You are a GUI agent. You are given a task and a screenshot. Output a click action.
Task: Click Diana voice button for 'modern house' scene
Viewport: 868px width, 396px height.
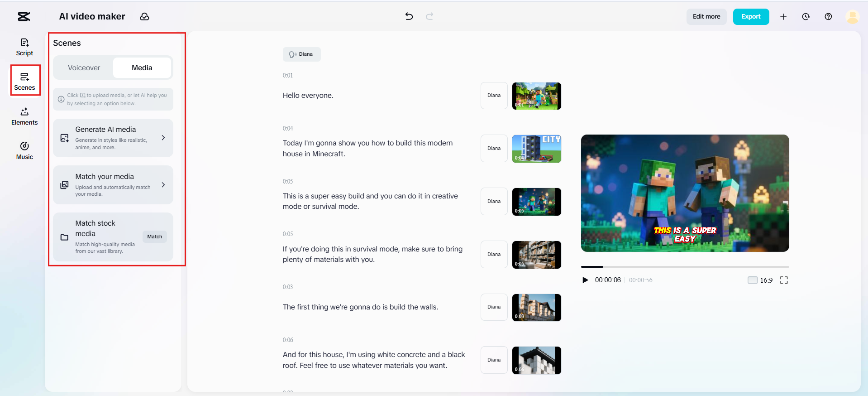point(494,149)
